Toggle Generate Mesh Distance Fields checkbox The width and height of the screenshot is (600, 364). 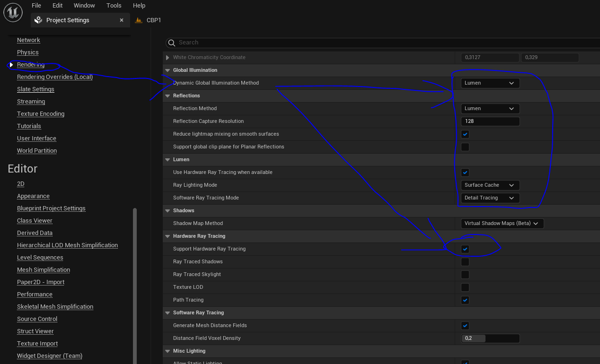(465, 326)
